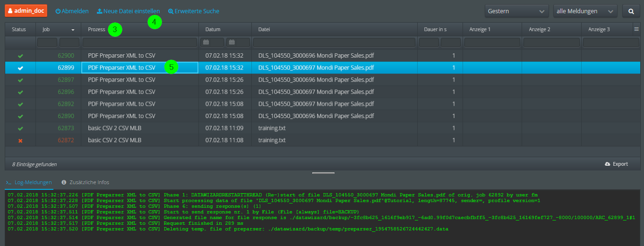Click the Anzeige 2 column header
This screenshot has width=644, height=246.
(x=551, y=29)
